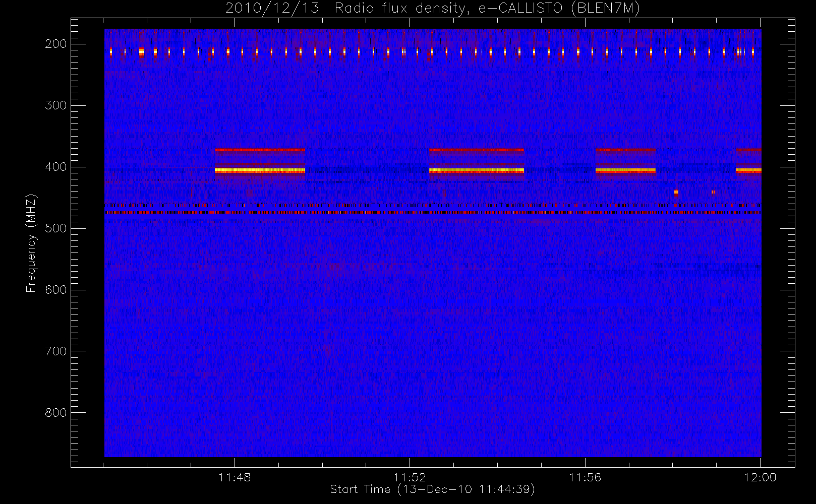Click the 600 frequency tick label
This screenshot has width=816, height=504.
(x=56, y=290)
